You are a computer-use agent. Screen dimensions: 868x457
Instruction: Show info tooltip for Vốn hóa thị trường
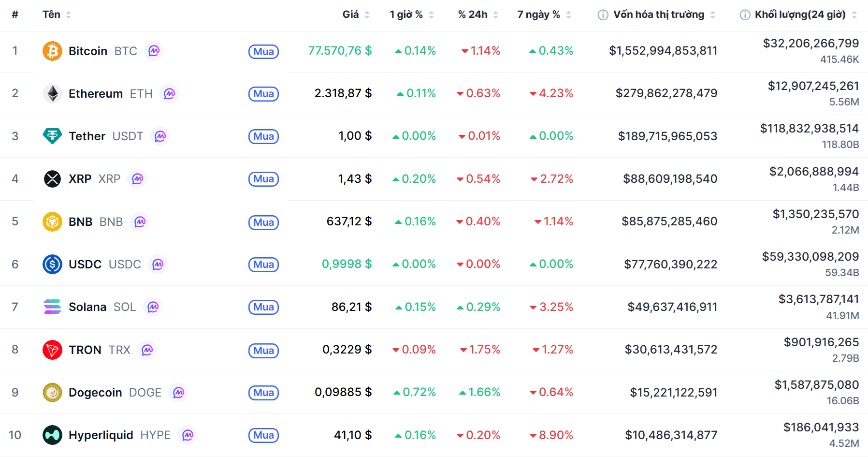click(x=603, y=15)
